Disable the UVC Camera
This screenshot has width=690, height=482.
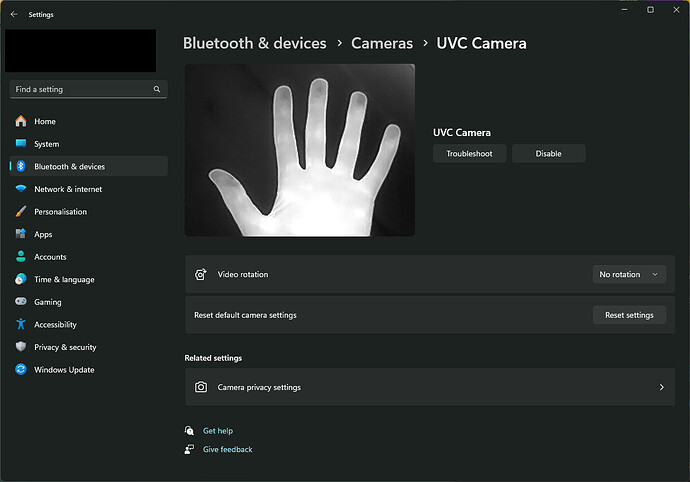tap(548, 154)
